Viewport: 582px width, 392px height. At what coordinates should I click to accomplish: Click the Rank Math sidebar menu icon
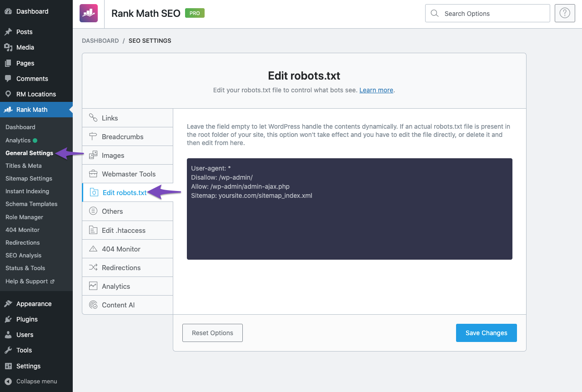tap(8, 110)
